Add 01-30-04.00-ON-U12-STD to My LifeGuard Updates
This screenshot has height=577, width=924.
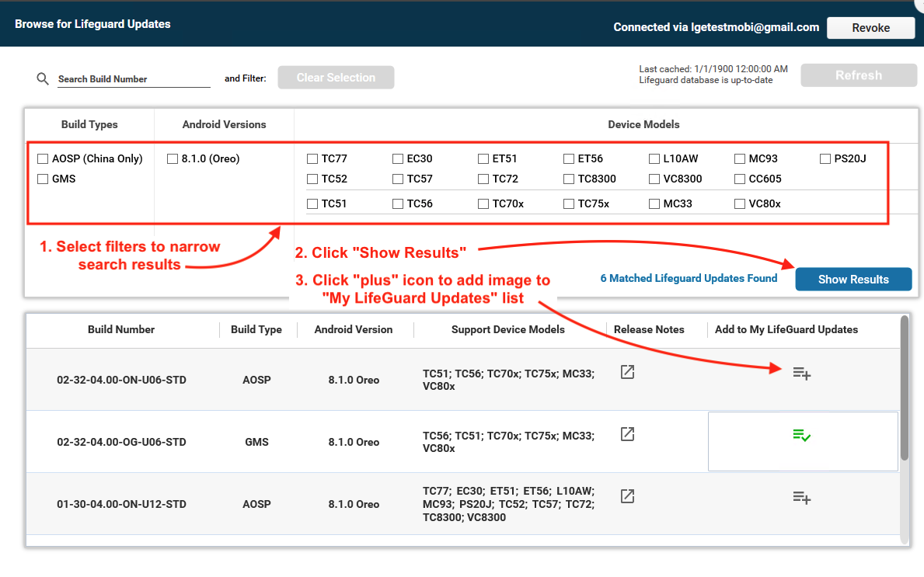point(802,498)
